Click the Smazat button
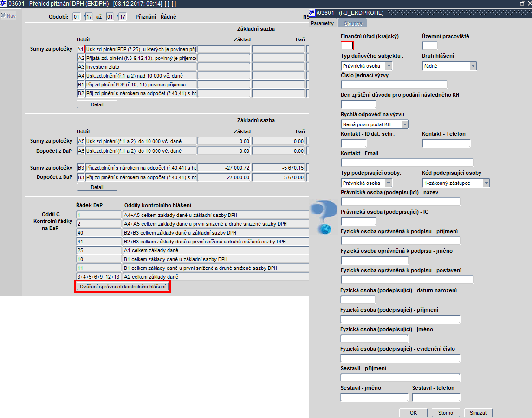532x418 pixels. point(478,413)
